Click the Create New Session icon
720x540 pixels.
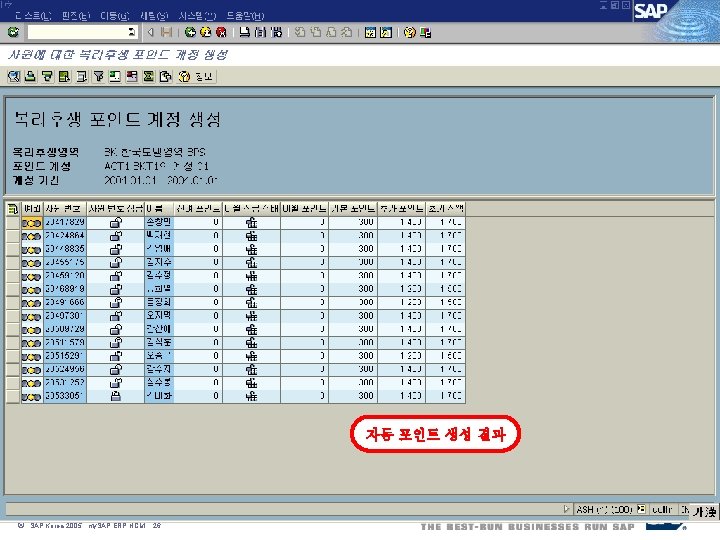pyautogui.click(x=370, y=32)
